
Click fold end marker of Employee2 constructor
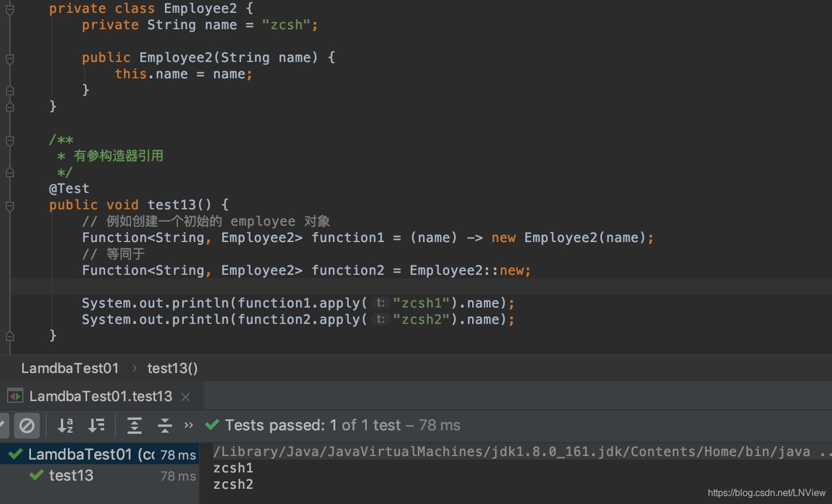[9, 91]
